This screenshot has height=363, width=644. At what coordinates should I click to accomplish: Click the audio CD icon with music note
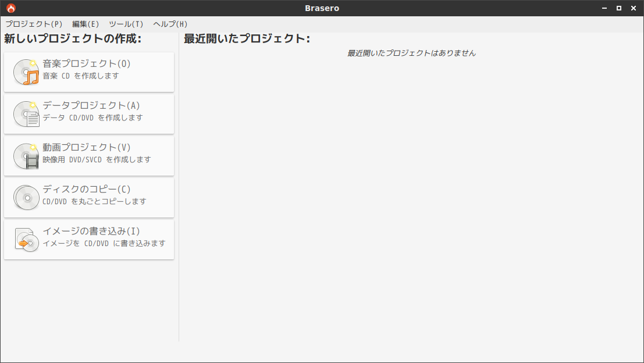[26, 72]
